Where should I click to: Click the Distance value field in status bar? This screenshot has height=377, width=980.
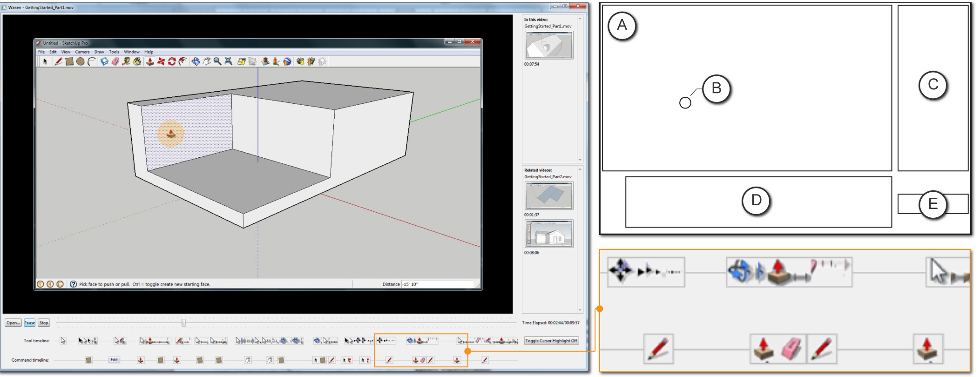pos(437,284)
